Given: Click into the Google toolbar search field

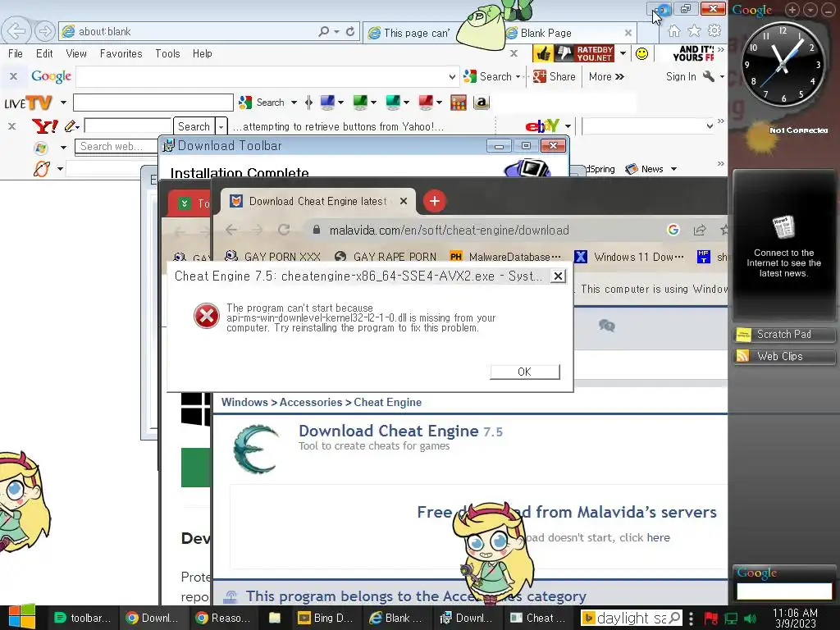Looking at the screenshot, I should [262, 76].
